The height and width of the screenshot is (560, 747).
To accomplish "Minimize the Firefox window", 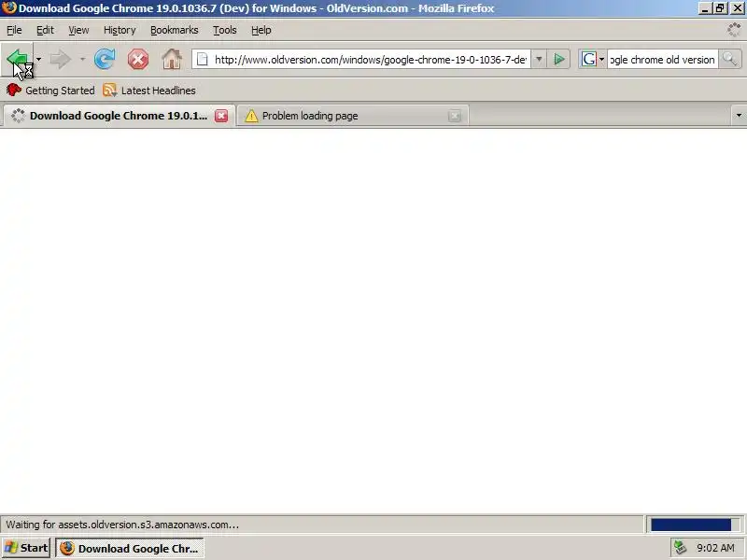I will (x=706, y=8).
